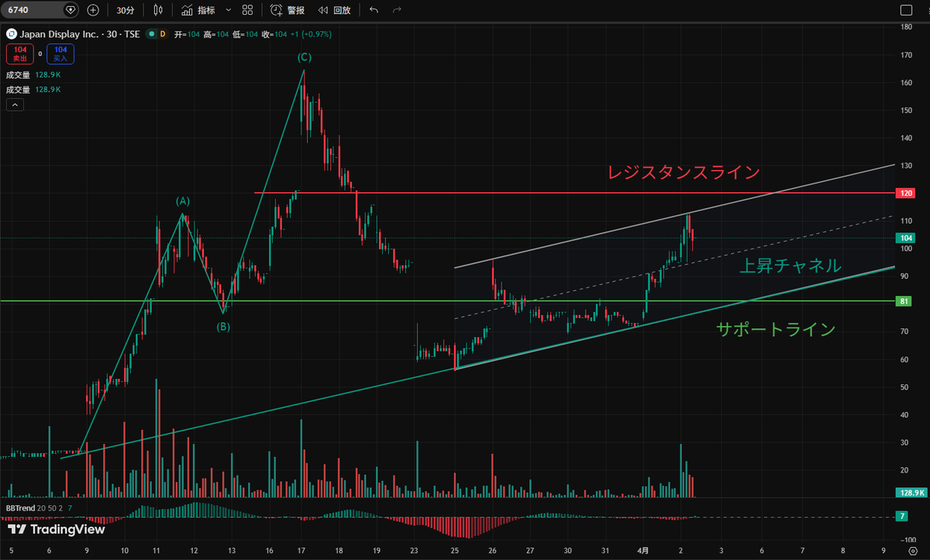Click the green market status dot
This screenshot has height=560, width=930.
coord(151,34)
